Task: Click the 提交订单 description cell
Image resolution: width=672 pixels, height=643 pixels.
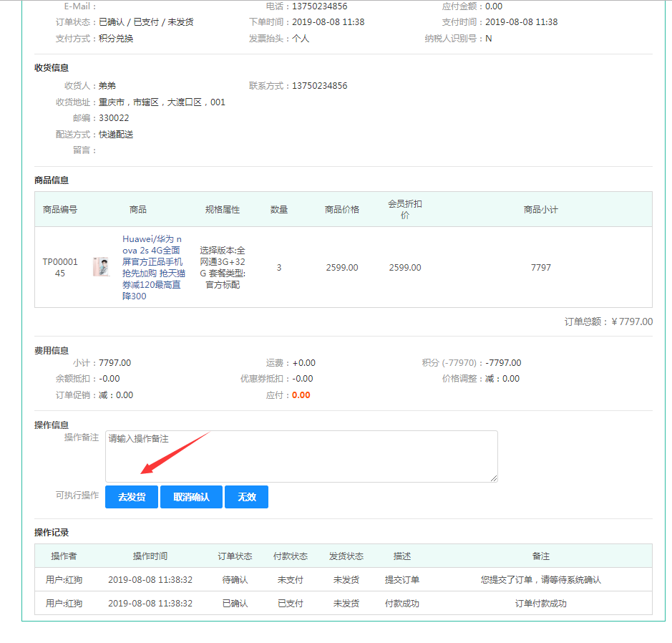Action: 402,580
